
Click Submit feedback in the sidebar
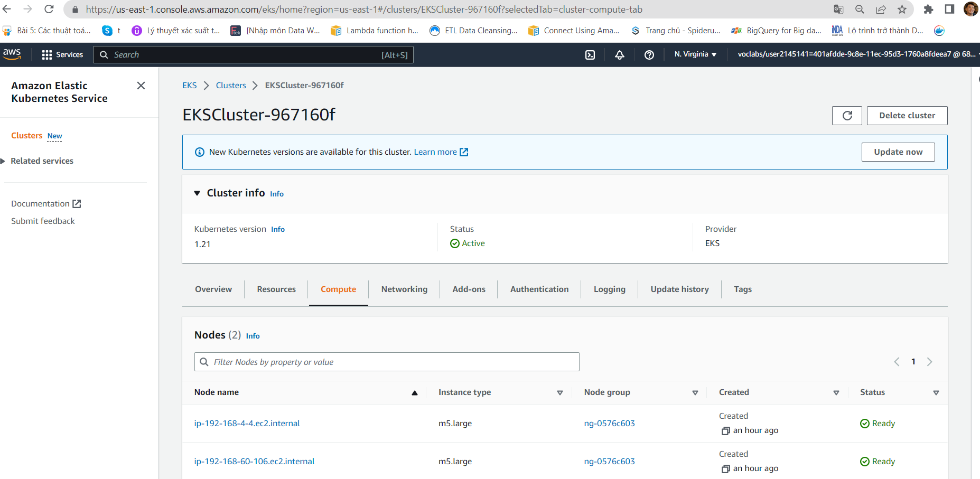point(43,221)
